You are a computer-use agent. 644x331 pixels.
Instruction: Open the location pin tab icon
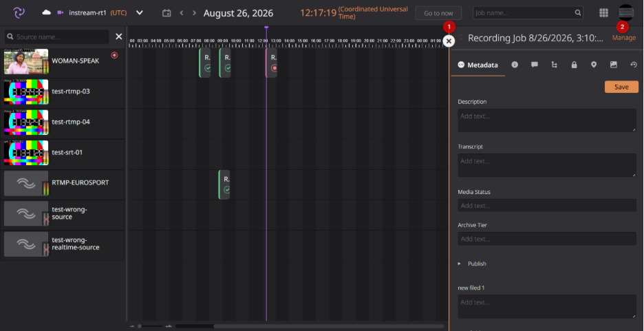pyautogui.click(x=594, y=65)
